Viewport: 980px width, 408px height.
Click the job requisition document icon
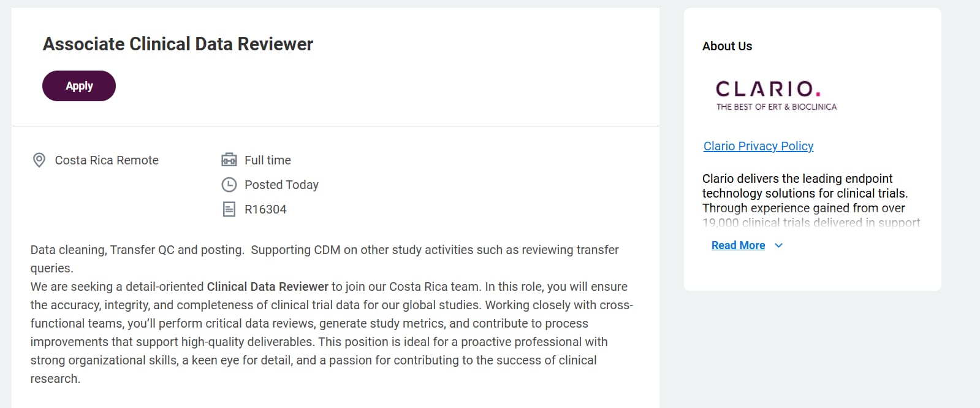(229, 209)
